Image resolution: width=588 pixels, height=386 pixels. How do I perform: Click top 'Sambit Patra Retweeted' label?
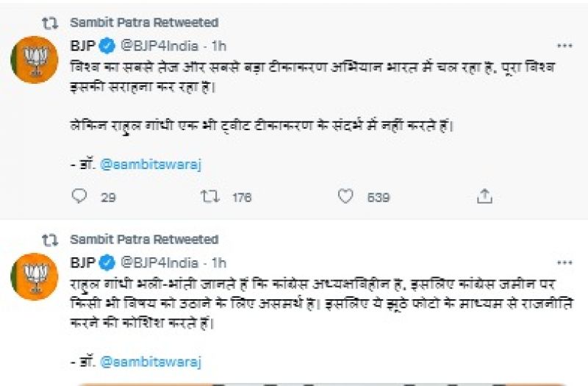(x=144, y=23)
